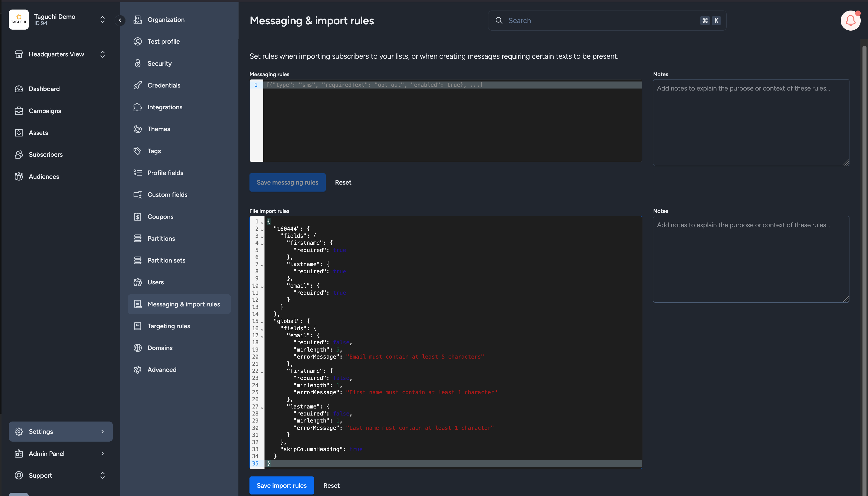Fold the "lastname" block at line 27
This screenshot has height=496, width=868.
point(262,407)
